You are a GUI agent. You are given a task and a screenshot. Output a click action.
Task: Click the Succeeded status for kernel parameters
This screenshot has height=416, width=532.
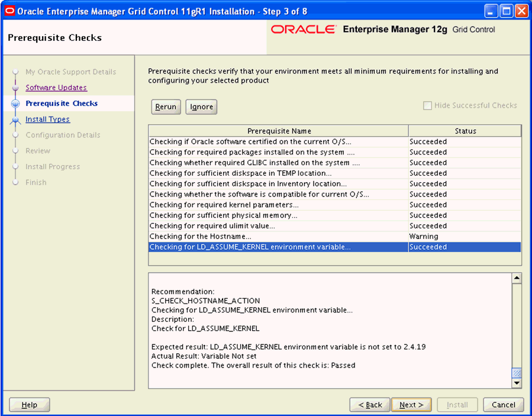click(x=465, y=205)
